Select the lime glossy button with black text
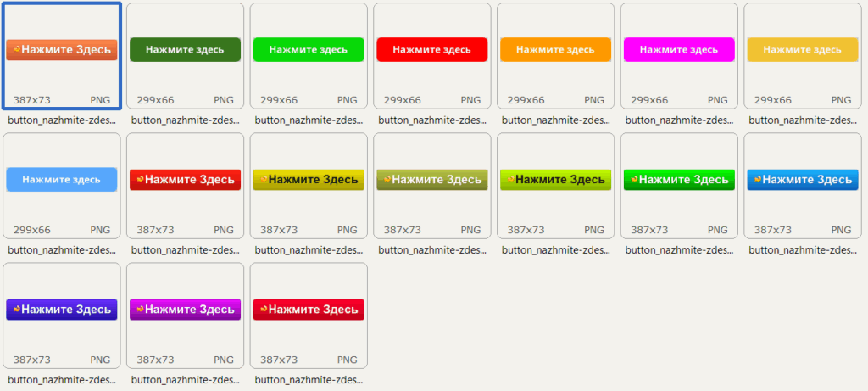Image resolution: width=868 pixels, height=391 pixels. pyautogui.click(x=555, y=180)
